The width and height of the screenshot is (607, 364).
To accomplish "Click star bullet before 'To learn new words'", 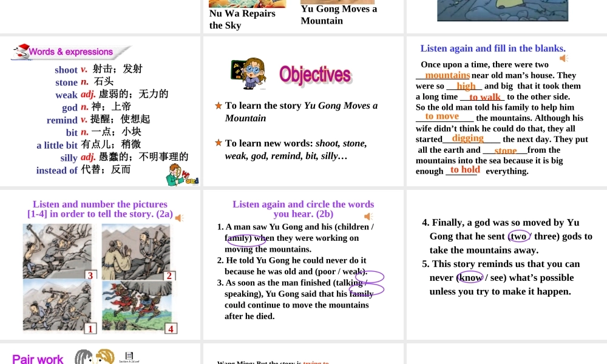I will point(219,143).
